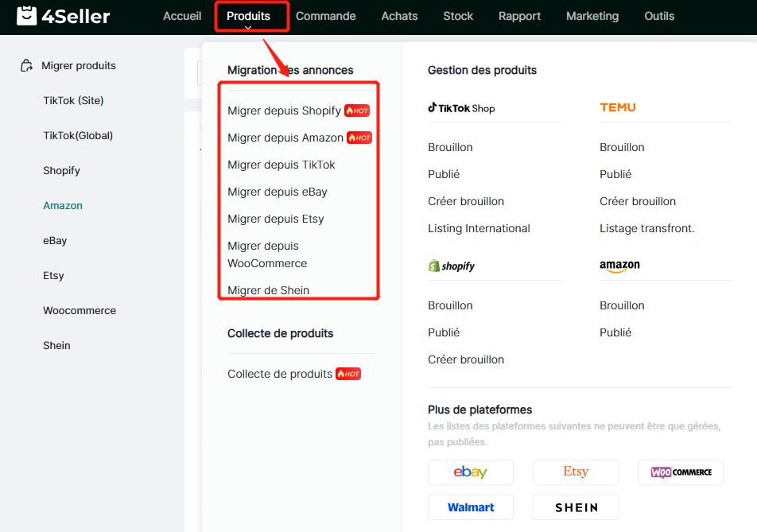
Task: Open TikTok Shop Brouillon list
Action: [450, 147]
